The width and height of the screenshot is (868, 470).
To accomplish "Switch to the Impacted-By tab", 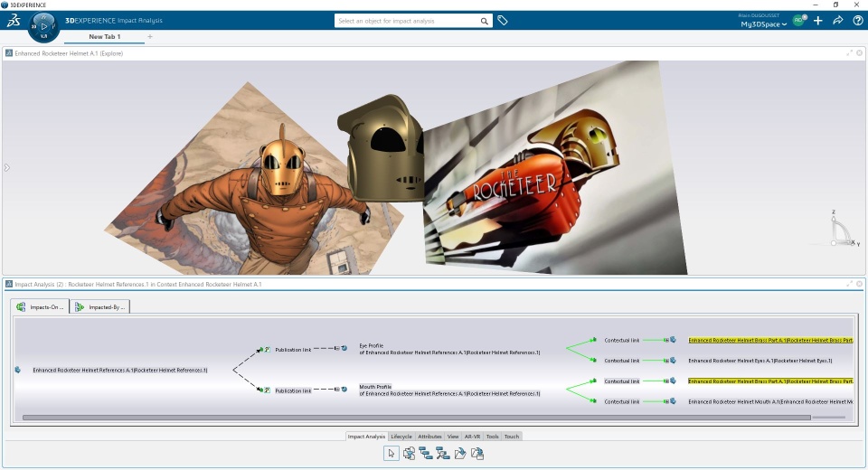I will (x=100, y=306).
